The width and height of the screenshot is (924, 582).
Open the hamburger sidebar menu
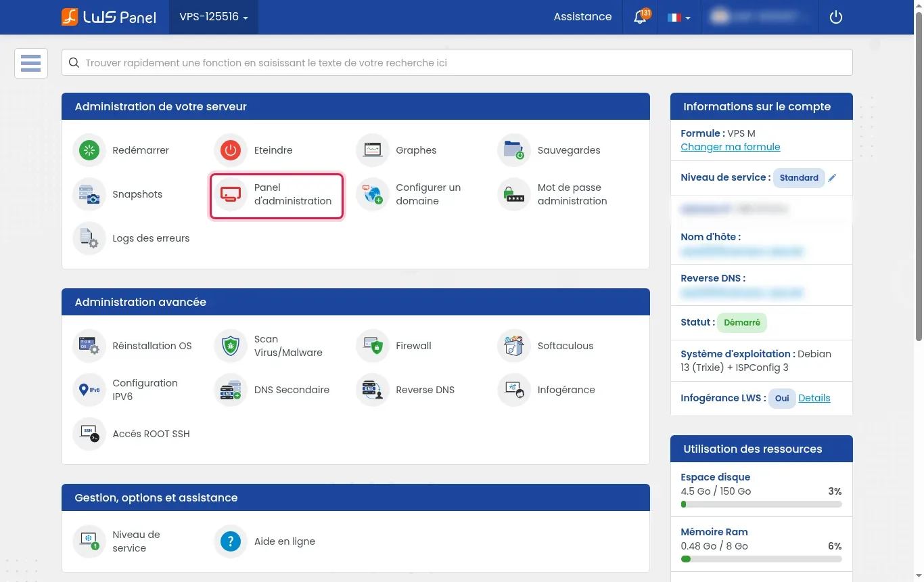pyautogui.click(x=31, y=64)
